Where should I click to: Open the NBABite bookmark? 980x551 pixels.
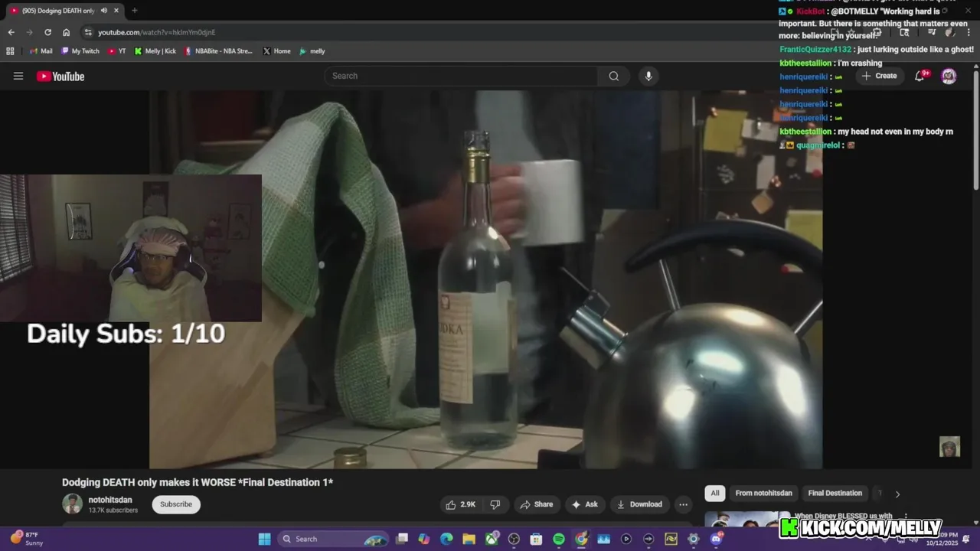(218, 51)
